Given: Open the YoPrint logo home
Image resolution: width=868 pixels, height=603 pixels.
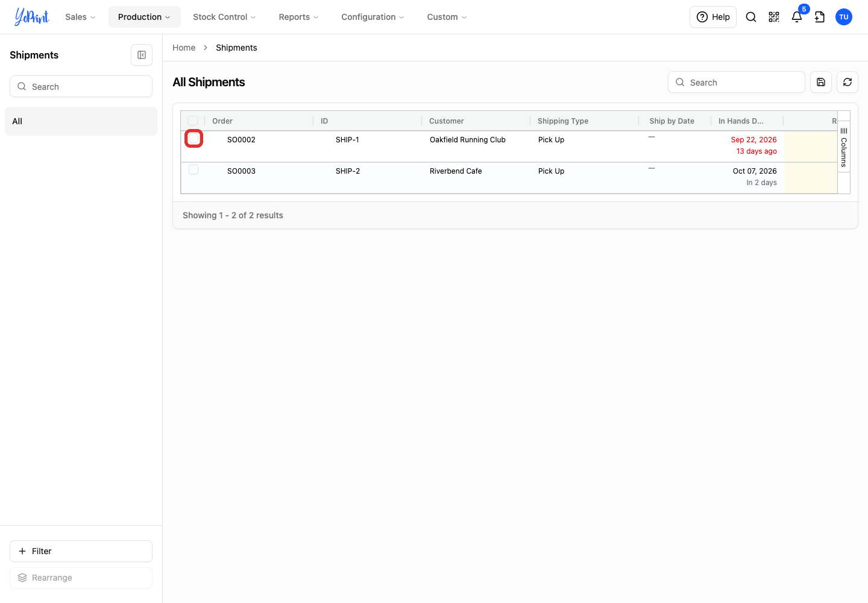Looking at the screenshot, I should pos(32,17).
